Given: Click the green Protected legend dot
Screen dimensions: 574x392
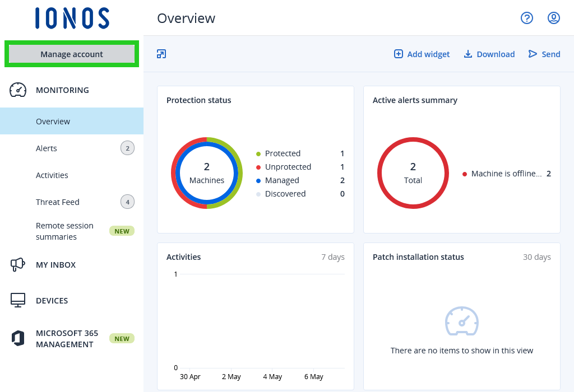Looking at the screenshot, I should click(258, 154).
